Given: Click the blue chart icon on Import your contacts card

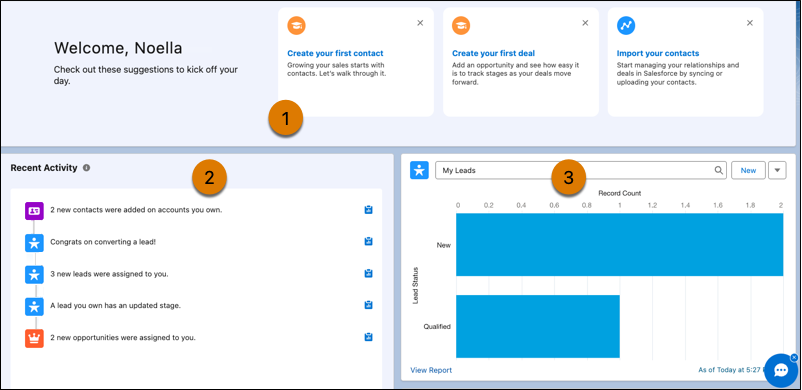Looking at the screenshot, I should point(626,26).
